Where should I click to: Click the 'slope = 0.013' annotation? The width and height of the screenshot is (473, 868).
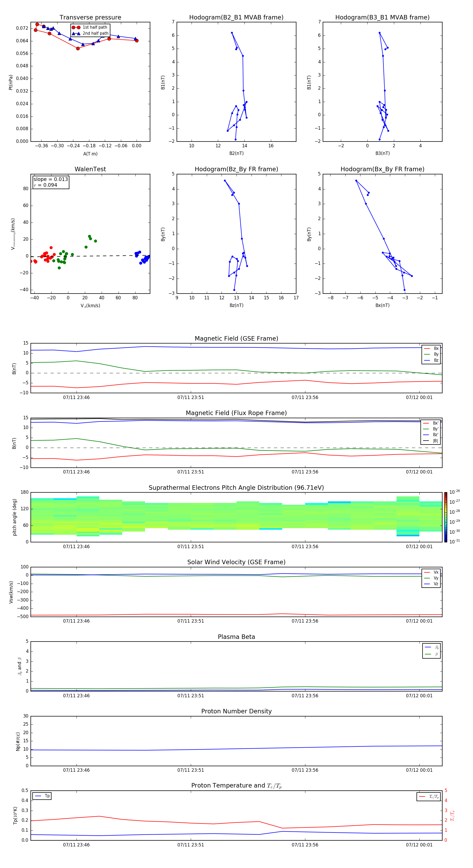(50, 179)
